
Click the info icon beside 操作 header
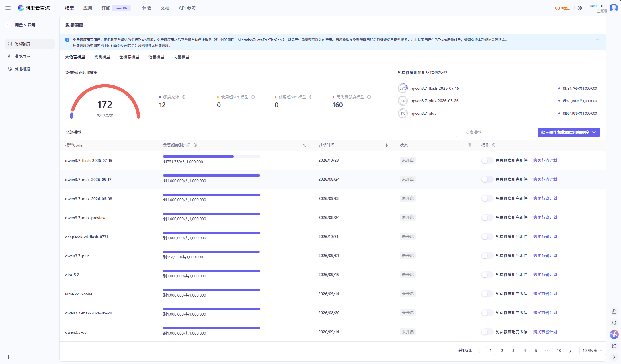[x=494, y=145]
